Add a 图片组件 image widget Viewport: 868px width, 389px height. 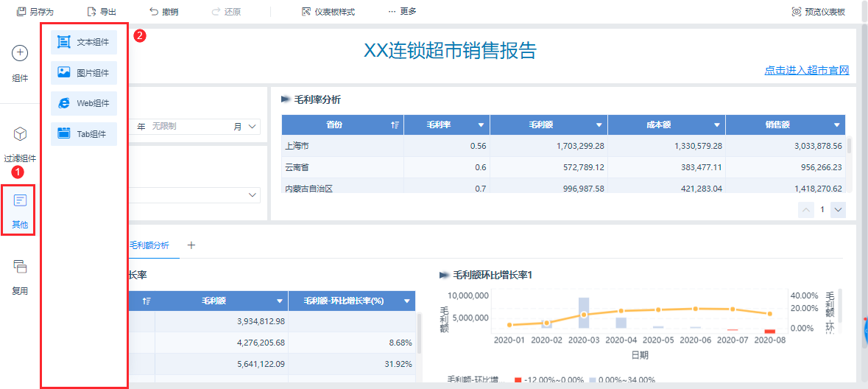coord(84,73)
